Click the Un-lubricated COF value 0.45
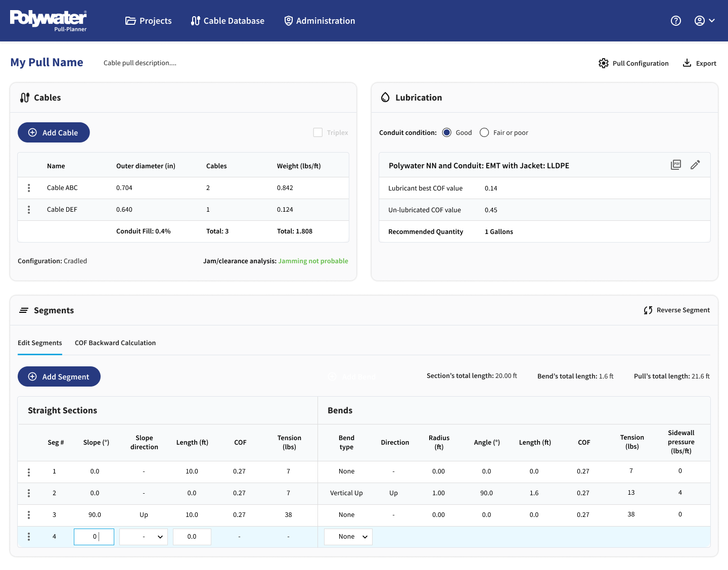Image resolution: width=728 pixels, height=570 pixels. (491, 210)
